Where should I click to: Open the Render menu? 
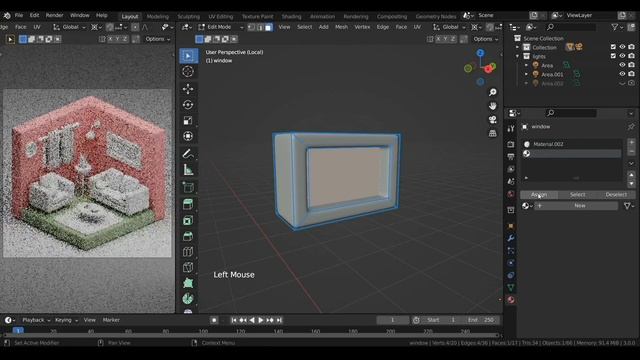[54, 15]
